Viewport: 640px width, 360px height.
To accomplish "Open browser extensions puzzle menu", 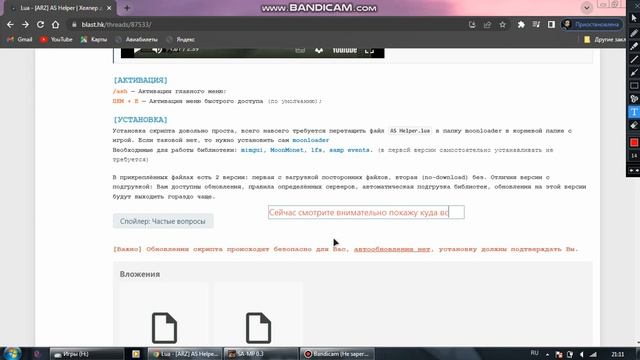I will coord(521,24).
